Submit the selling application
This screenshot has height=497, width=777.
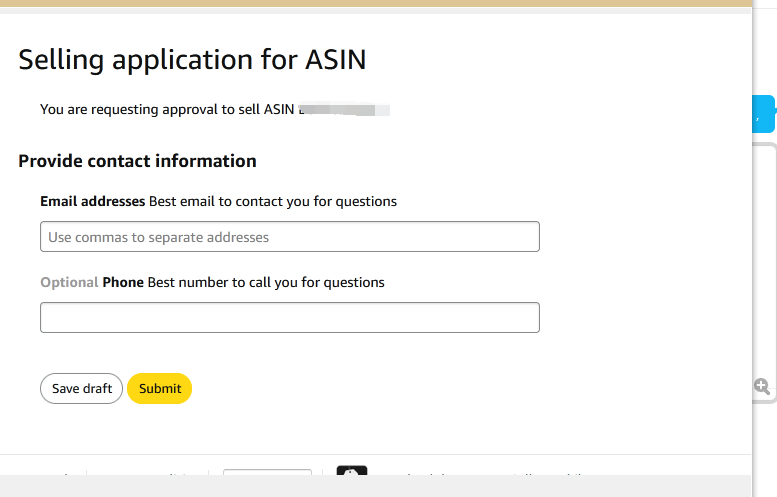point(160,388)
